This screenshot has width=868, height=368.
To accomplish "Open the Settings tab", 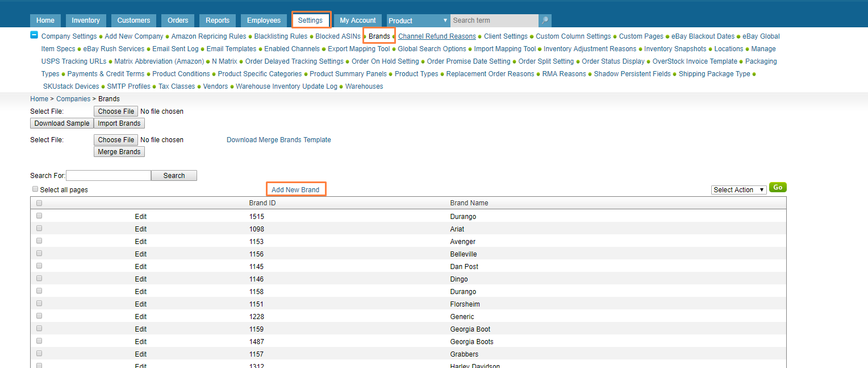I will click(310, 20).
